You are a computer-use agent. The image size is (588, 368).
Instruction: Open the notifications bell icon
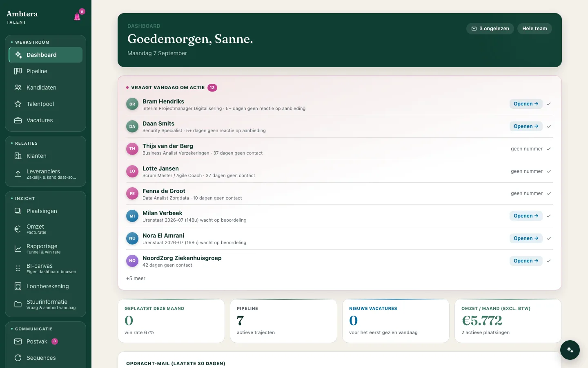pos(77,17)
